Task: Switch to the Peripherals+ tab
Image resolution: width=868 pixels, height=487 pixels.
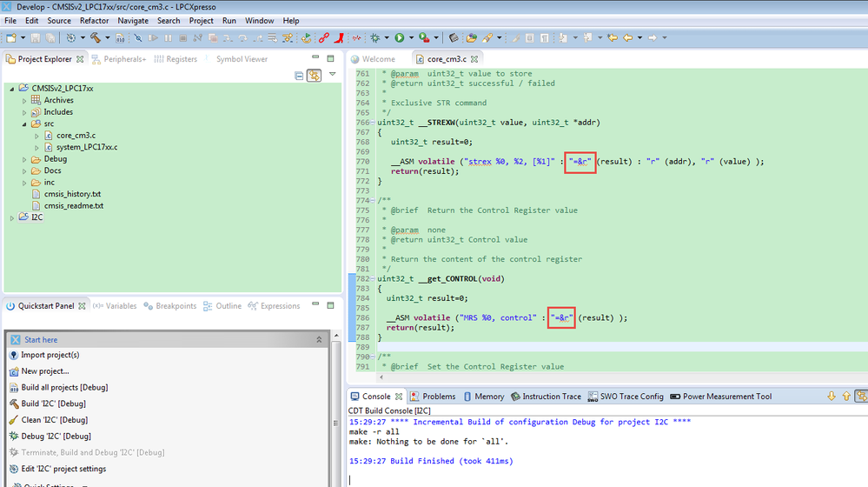Action: click(x=119, y=59)
